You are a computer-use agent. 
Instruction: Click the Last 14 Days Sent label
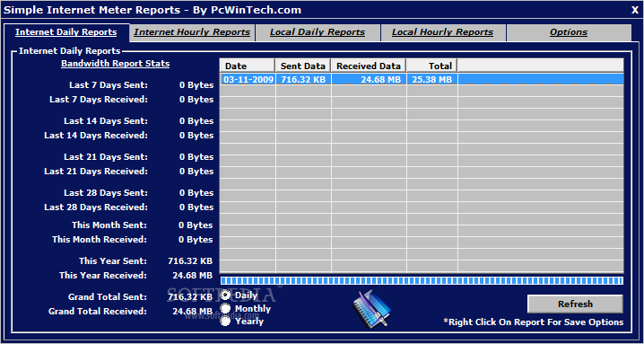click(106, 121)
